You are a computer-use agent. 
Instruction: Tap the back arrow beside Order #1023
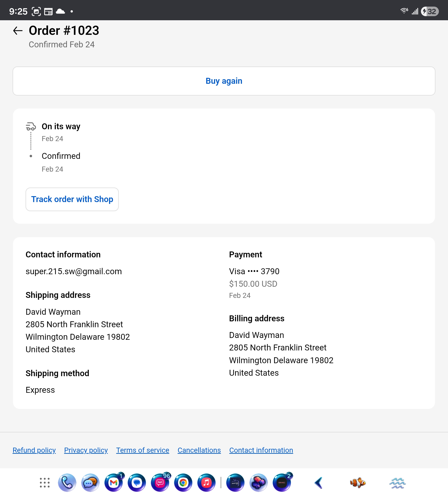tap(18, 31)
